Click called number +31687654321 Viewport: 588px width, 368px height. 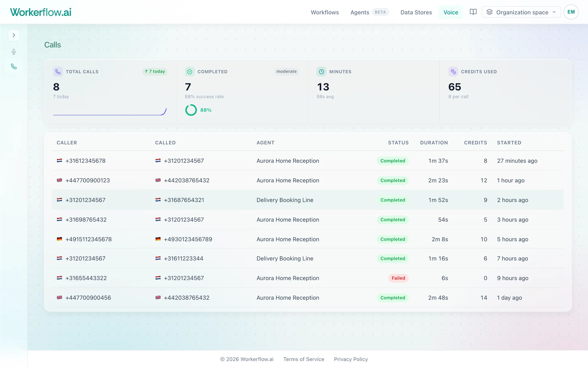click(184, 200)
